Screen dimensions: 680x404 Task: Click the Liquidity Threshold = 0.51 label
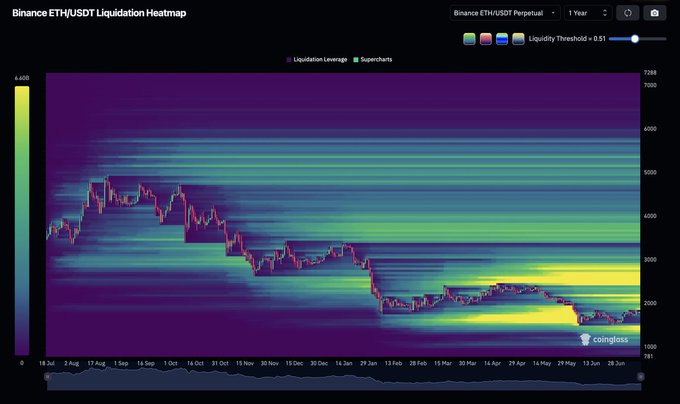(x=567, y=39)
